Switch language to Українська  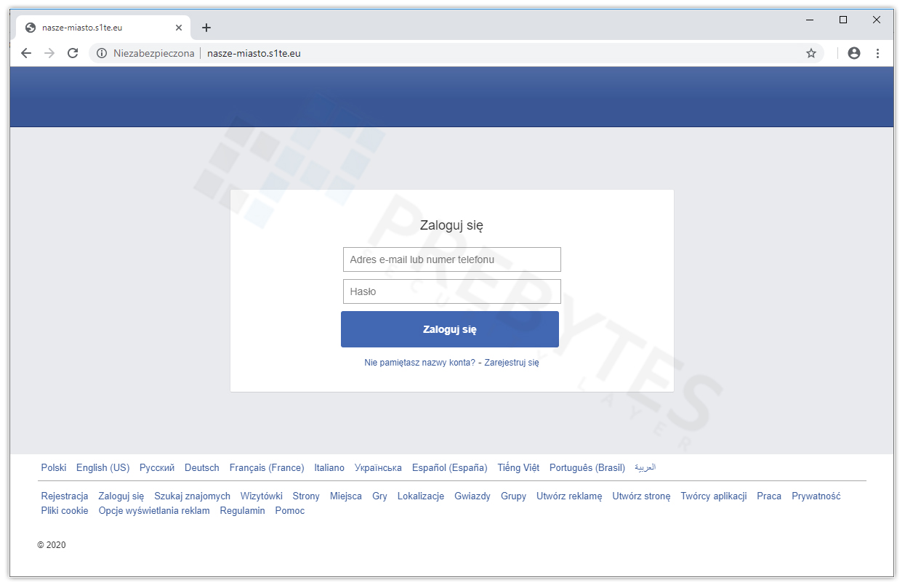[378, 468]
